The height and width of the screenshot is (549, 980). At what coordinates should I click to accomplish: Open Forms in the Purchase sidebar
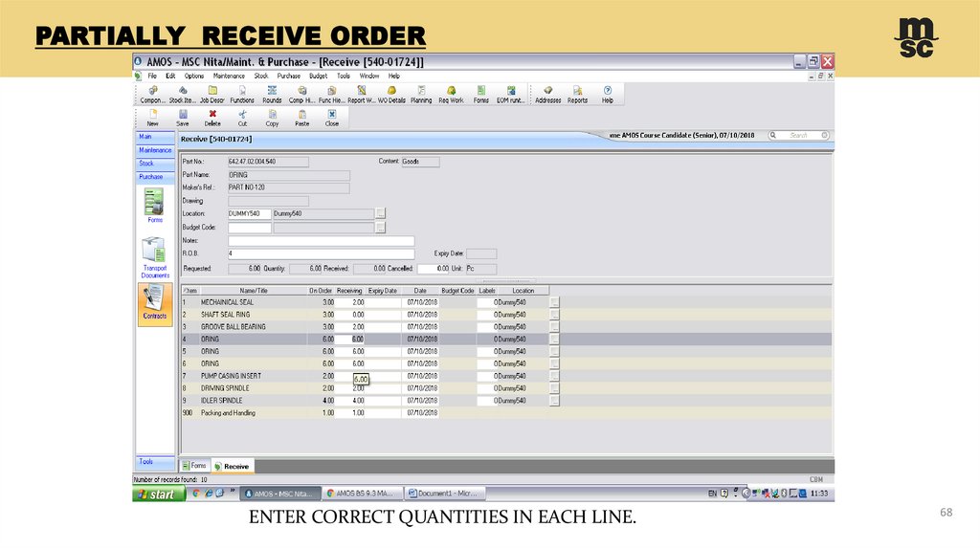click(x=154, y=206)
